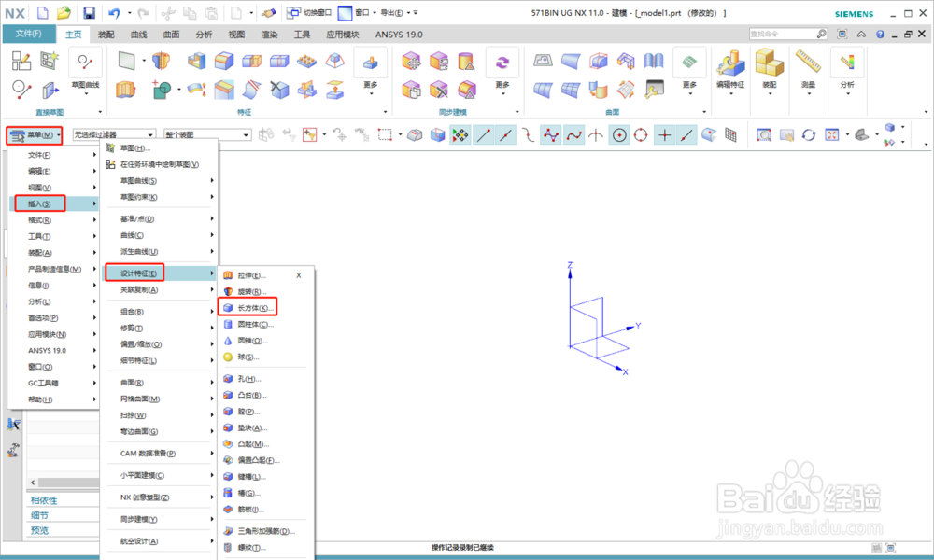Click the fit view icon

pos(831,135)
